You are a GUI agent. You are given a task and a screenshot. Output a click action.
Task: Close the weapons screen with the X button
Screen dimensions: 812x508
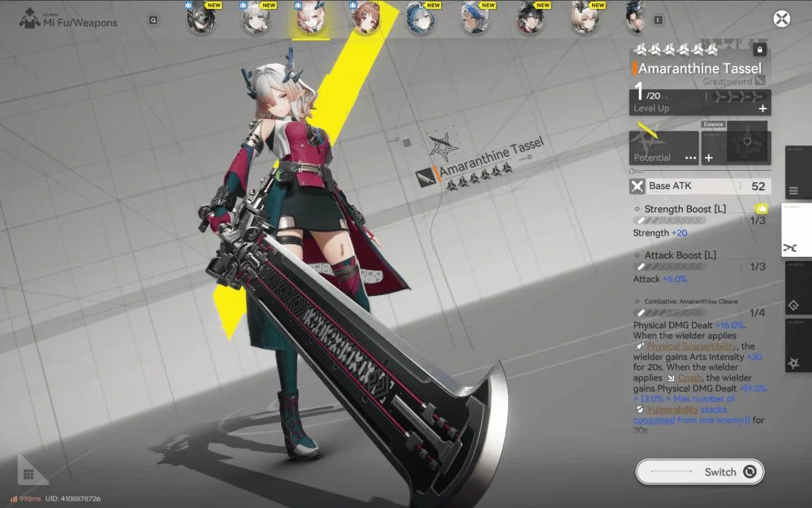pyautogui.click(x=781, y=20)
